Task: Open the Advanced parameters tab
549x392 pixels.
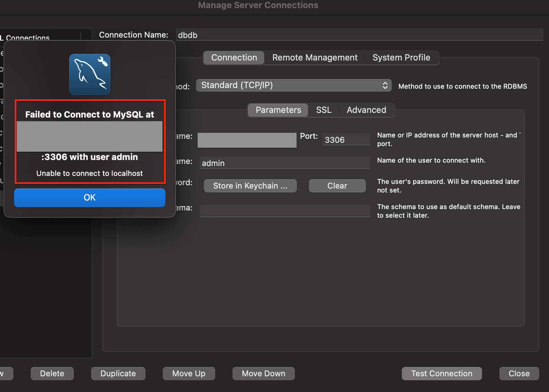Action: pos(366,110)
